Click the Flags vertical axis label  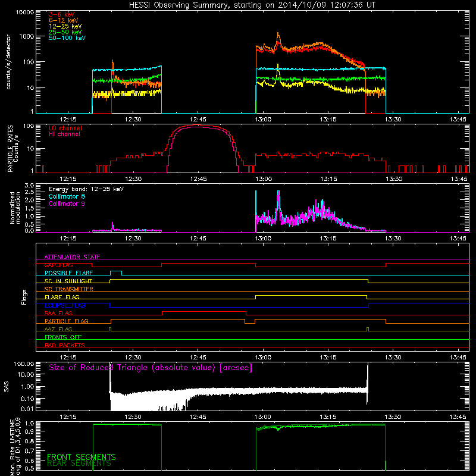[x=24, y=297]
